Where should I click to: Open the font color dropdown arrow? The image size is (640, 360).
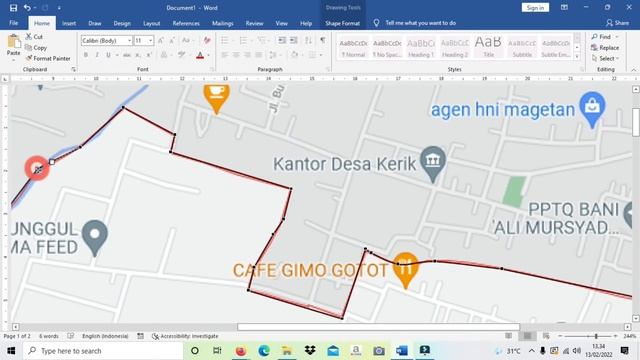tap(209, 55)
